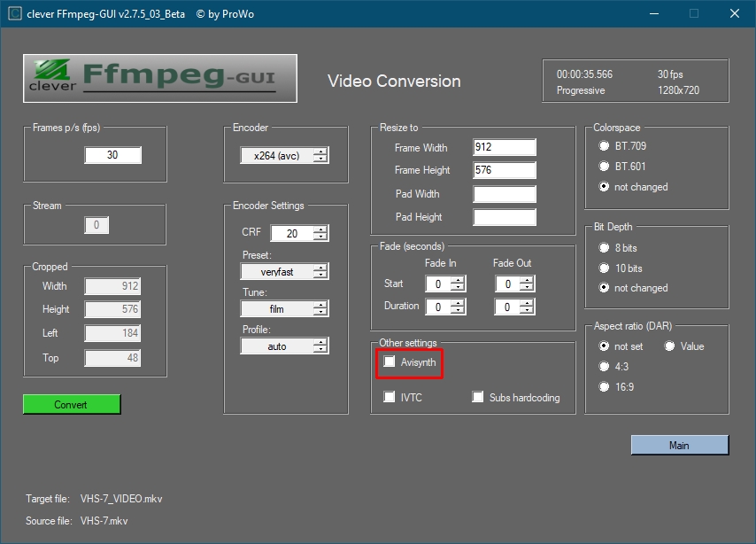The height and width of the screenshot is (544, 756).
Task: Click the clever Ffmpeg-GUI logo banner
Action: click(160, 78)
